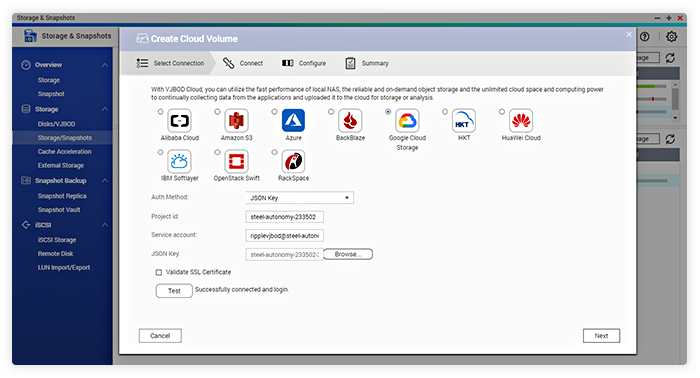The width and height of the screenshot is (700, 378).
Task: Click the slider in background window
Action: (x=652, y=99)
